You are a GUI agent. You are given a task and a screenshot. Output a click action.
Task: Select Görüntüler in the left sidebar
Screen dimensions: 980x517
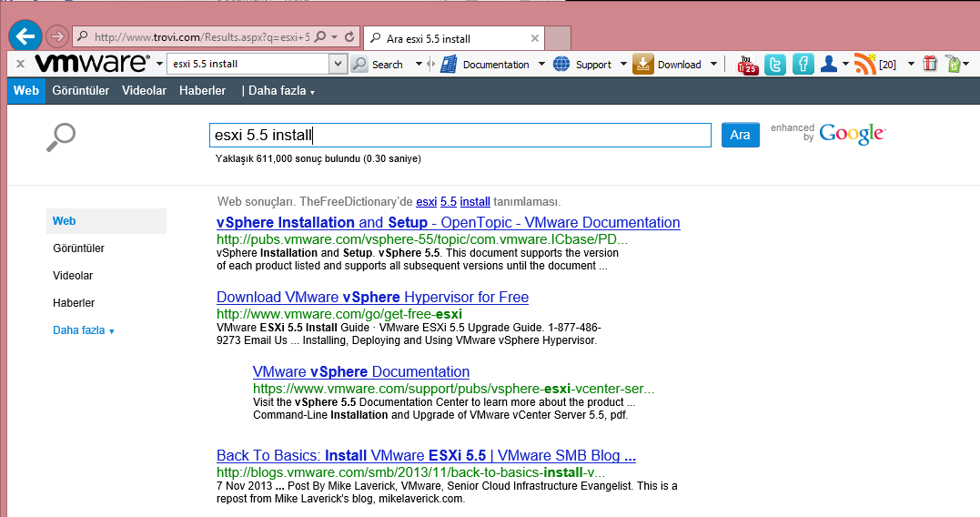coord(79,248)
